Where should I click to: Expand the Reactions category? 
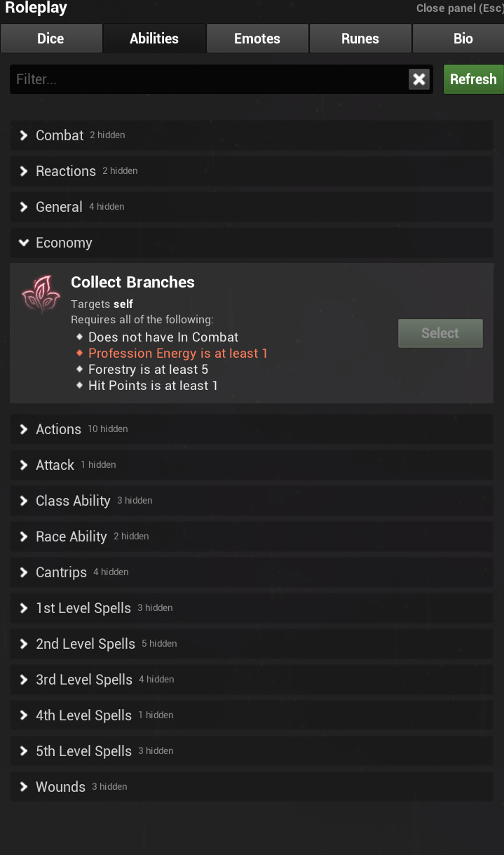tap(65, 171)
